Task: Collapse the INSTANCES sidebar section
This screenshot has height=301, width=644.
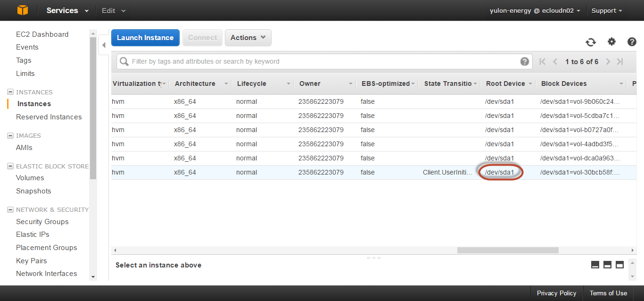Action: coord(10,92)
